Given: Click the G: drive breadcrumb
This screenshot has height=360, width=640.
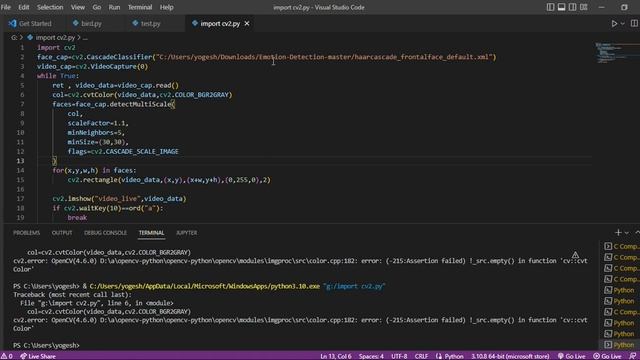Looking at the screenshot, I should [x=14, y=38].
